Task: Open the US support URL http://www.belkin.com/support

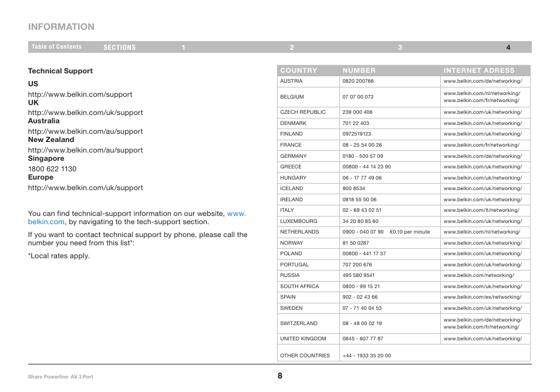Action: tap(80, 94)
